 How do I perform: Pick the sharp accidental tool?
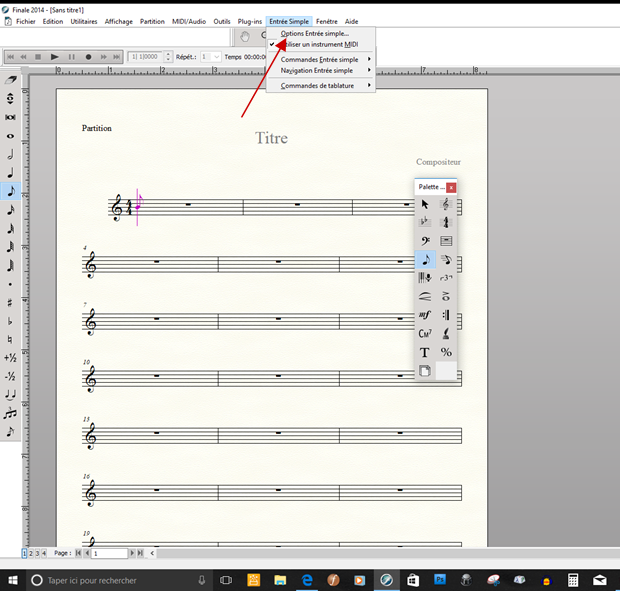click(11, 302)
